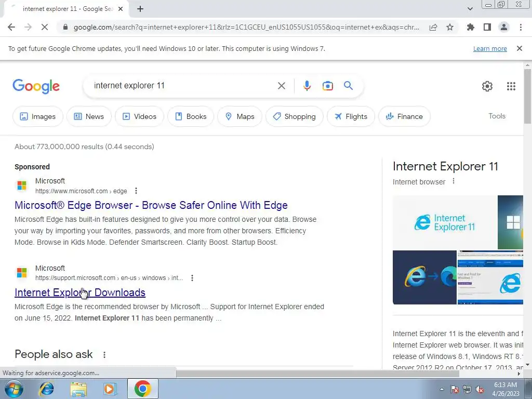Viewport: 532px width, 399px height.
Task: Click the Chrome taskbar button
Action: coord(142,389)
